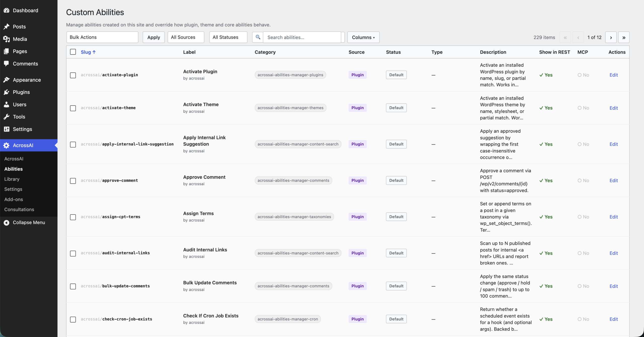Click the 'Approve Comment' label text
The image size is (644, 337).
pos(204,177)
